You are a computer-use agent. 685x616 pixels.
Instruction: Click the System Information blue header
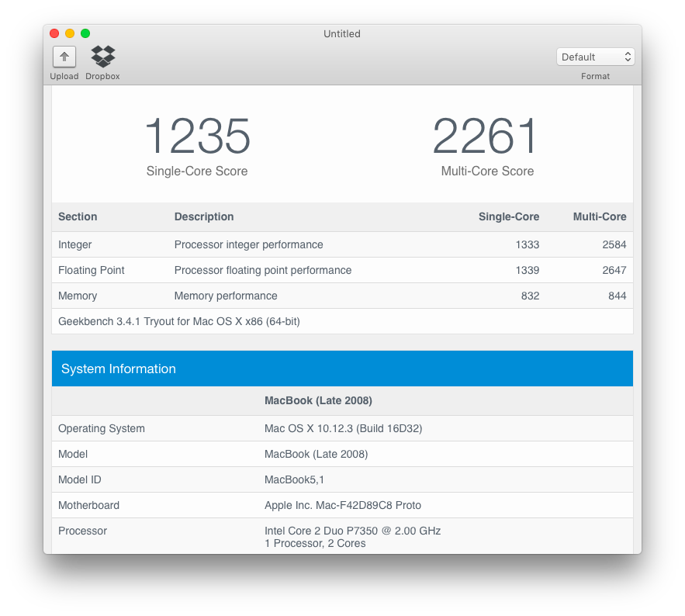tap(342, 369)
